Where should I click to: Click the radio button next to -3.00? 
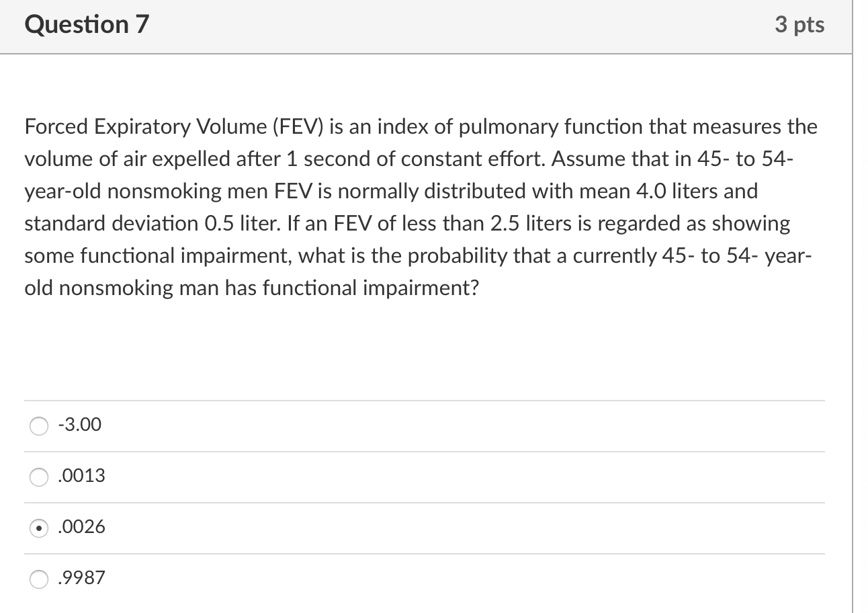pos(39,425)
